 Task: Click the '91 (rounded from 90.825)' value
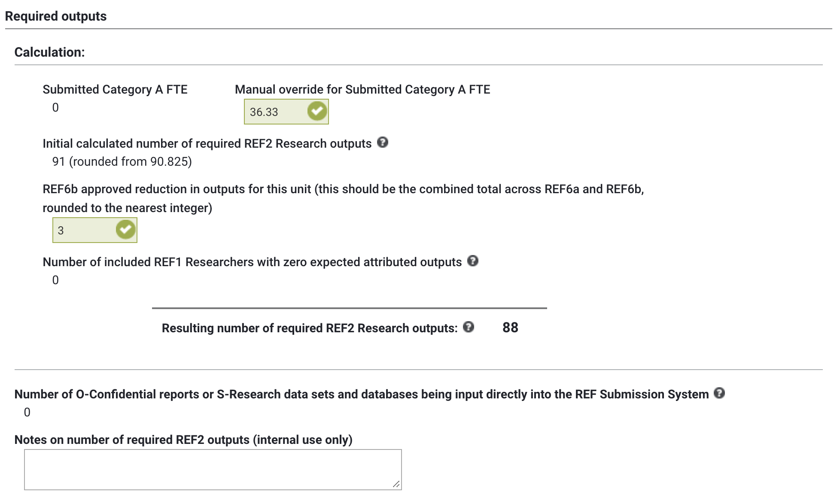[122, 161]
